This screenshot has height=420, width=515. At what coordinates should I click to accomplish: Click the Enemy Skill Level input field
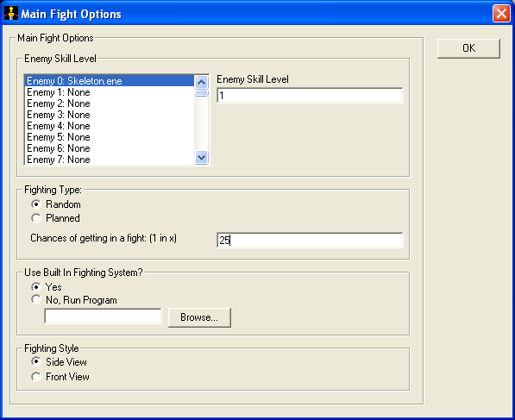pyautogui.click(x=310, y=95)
